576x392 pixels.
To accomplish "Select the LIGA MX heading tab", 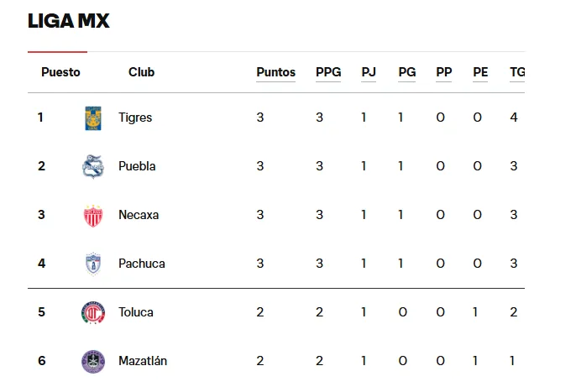I will pos(69,21).
